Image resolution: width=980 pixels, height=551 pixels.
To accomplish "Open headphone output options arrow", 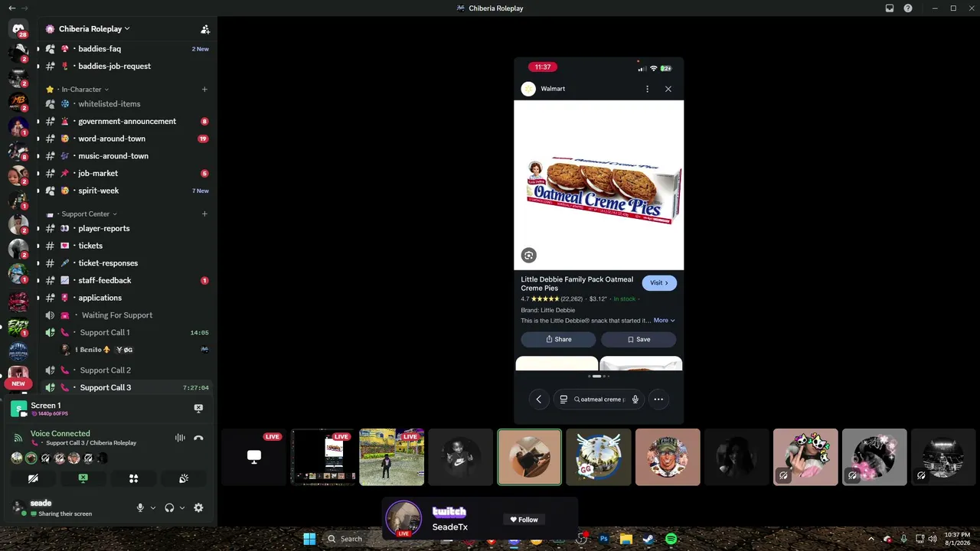I will 182,507.
